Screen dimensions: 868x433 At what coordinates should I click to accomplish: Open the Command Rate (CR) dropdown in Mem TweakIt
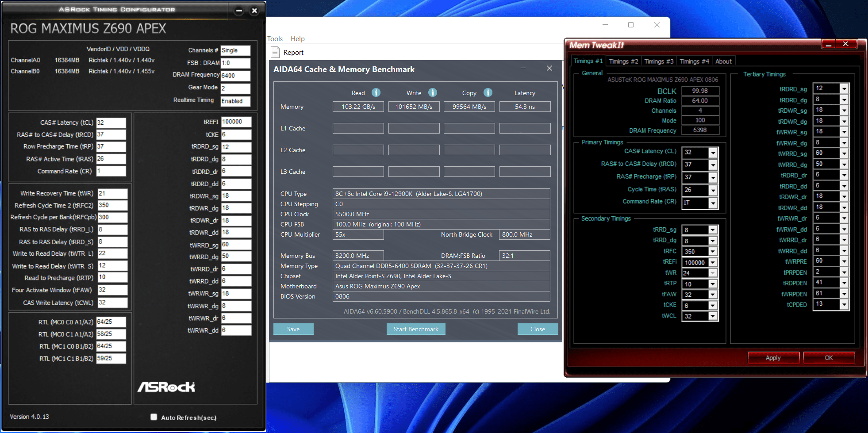click(x=713, y=203)
